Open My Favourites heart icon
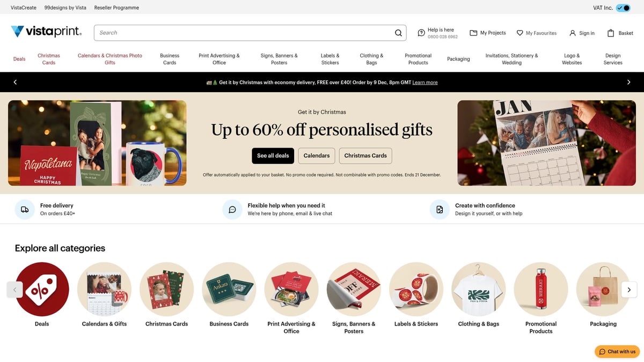 519,33
